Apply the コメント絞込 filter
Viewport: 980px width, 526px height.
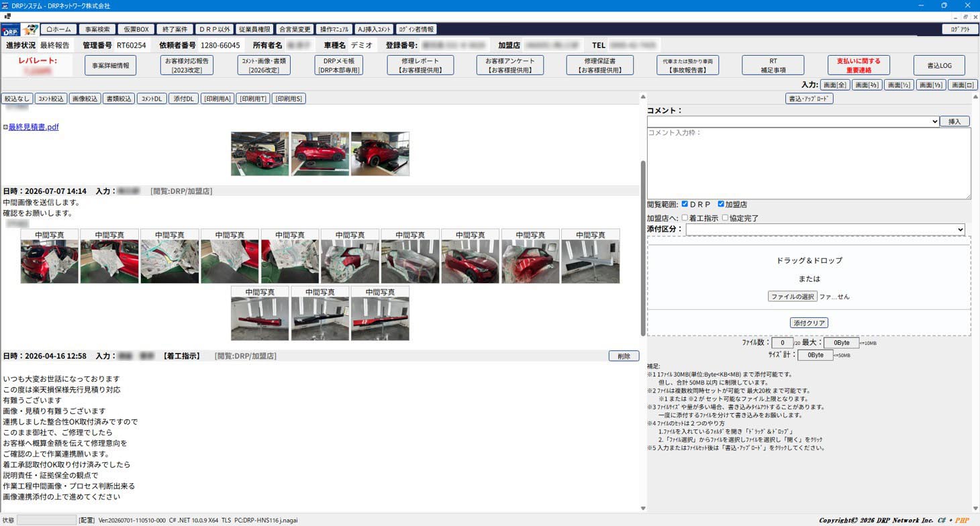coord(50,99)
